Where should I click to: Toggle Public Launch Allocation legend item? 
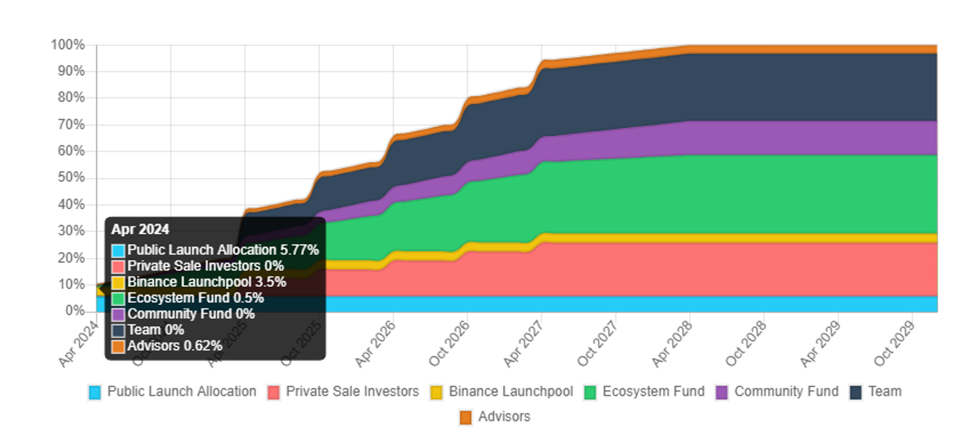pyautogui.click(x=172, y=392)
